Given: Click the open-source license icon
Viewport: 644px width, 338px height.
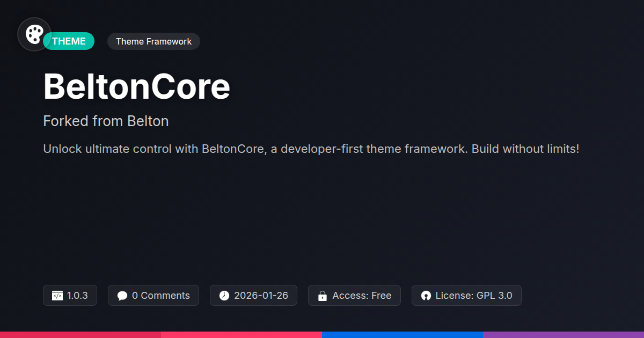Looking at the screenshot, I should [426, 296].
